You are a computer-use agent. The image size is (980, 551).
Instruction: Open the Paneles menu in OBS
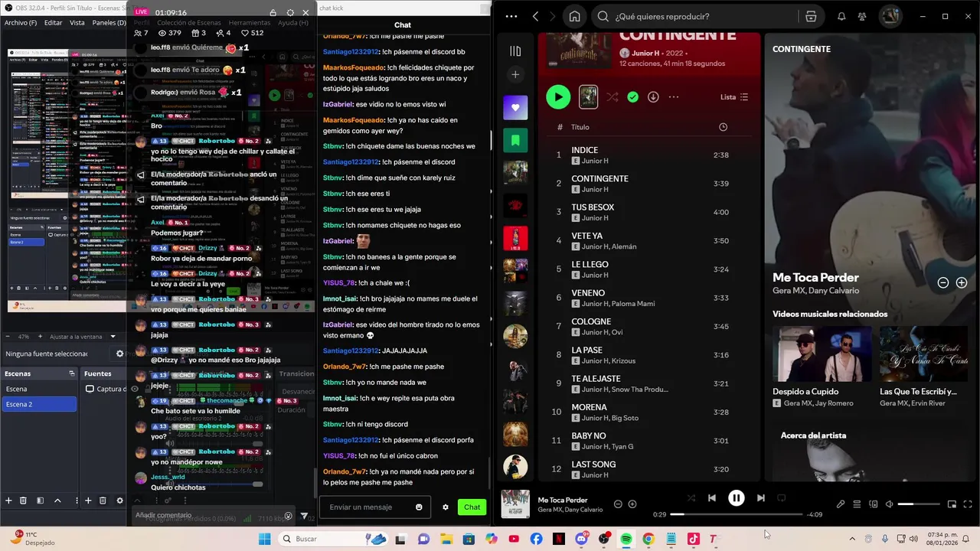pos(109,23)
